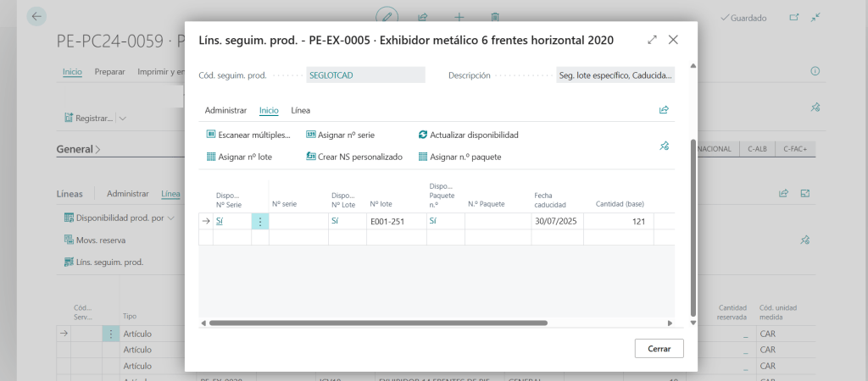The image size is (868, 381).
Task: Click the pin icon in dialog actions
Action: [x=664, y=146]
